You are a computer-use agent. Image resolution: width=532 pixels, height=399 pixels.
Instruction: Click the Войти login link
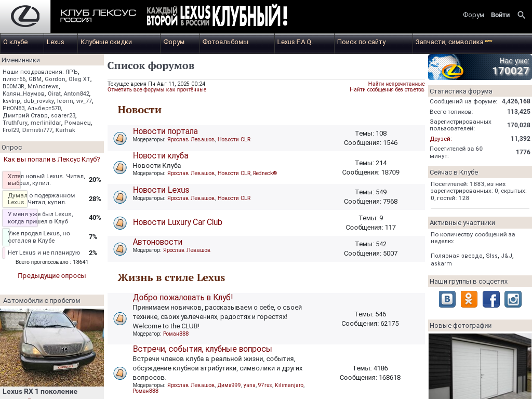click(500, 15)
